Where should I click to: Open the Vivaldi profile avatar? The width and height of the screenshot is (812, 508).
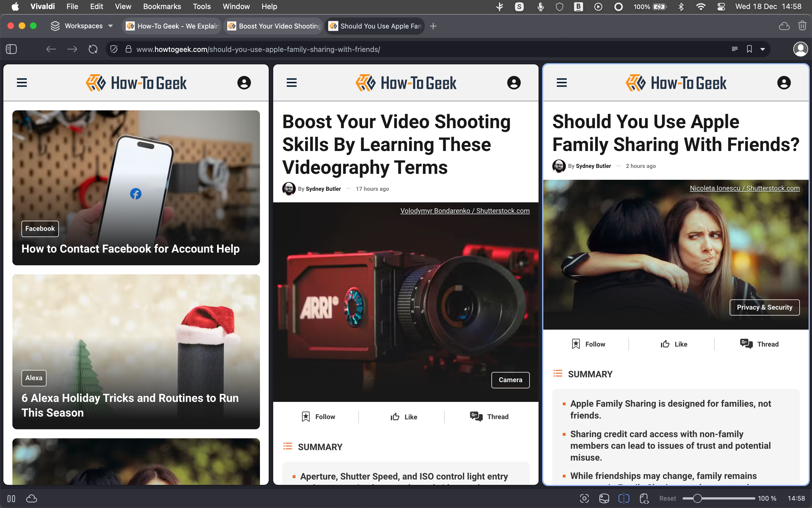pyautogui.click(x=800, y=49)
